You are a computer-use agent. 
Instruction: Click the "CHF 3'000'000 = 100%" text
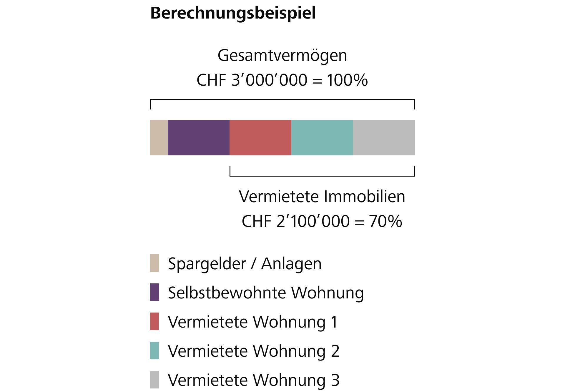click(x=282, y=80)
